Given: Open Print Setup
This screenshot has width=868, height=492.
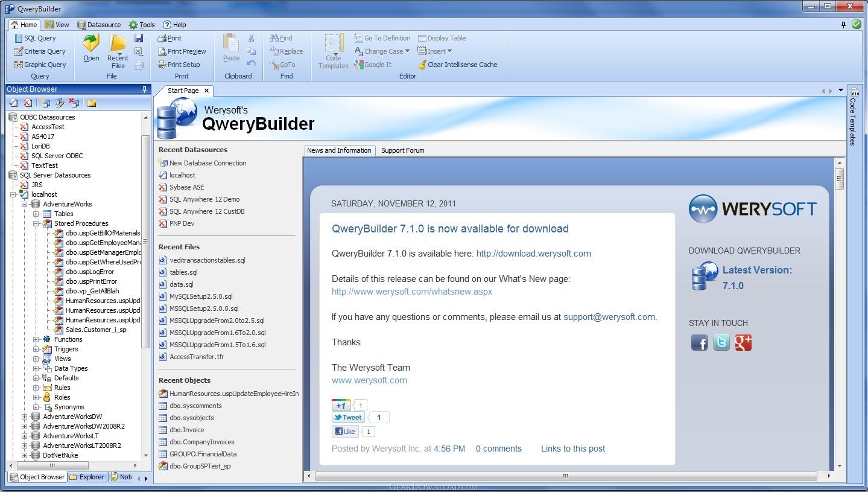Looking at the screenshot, I should [x=179, y=65].
